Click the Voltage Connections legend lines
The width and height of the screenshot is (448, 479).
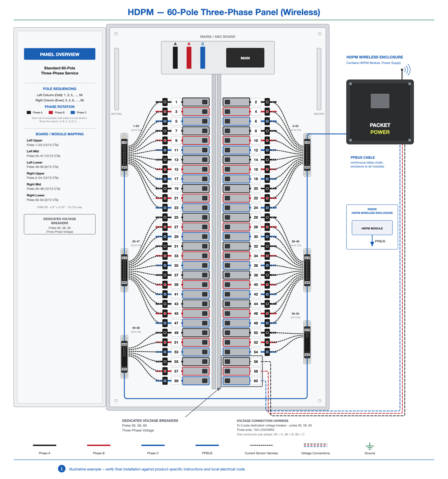click(315, 445)
